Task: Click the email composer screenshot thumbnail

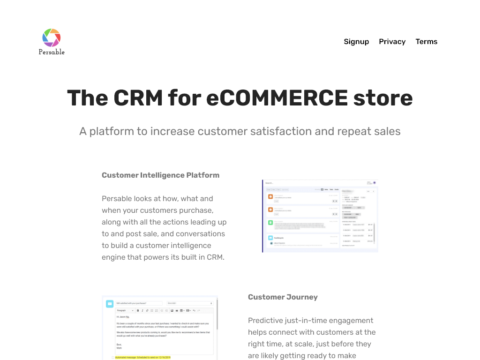Action: tap(160, 328)
